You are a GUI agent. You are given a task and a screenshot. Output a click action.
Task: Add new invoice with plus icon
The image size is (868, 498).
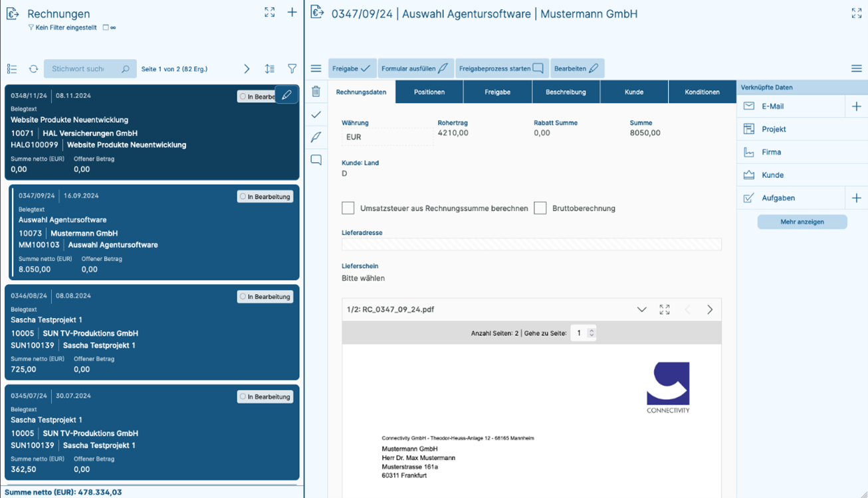(x=292, y=13)
